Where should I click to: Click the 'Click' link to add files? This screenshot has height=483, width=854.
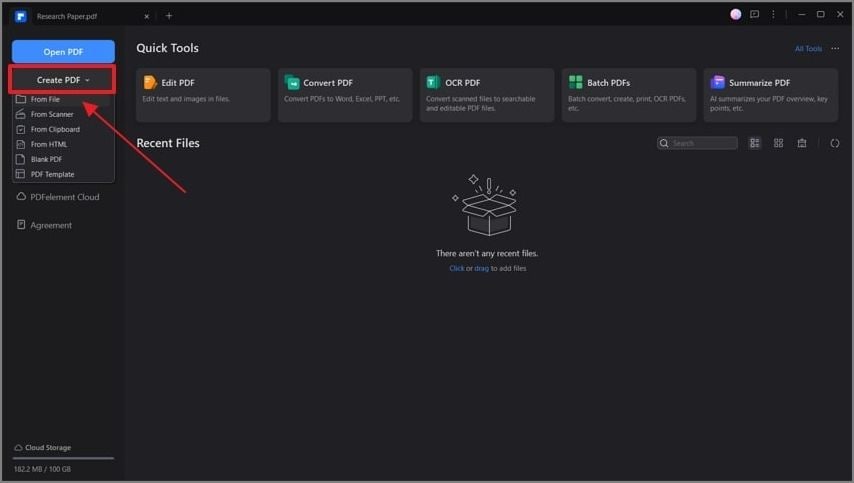coord(456,268)
